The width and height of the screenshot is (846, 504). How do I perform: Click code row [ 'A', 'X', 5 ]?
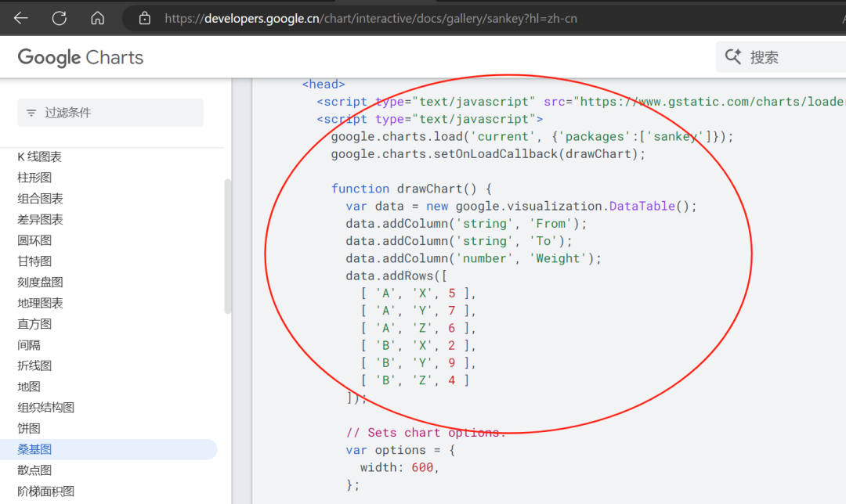[x=418, y=293]
